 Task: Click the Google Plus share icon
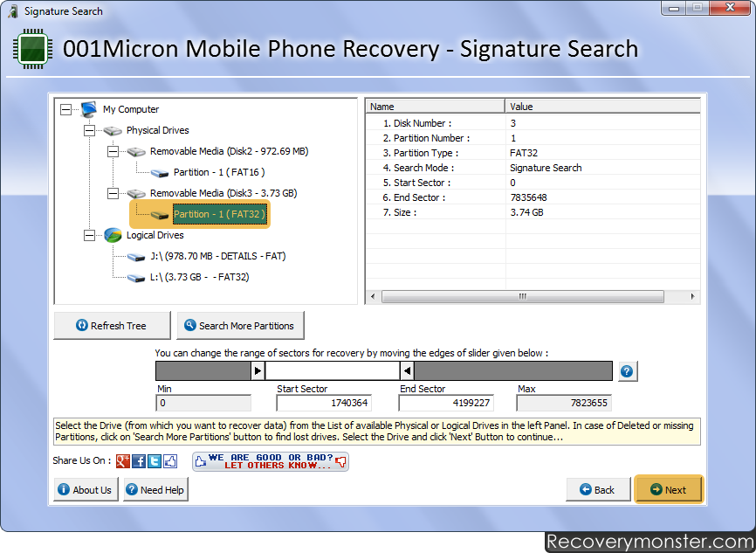[x=123, y=461]
